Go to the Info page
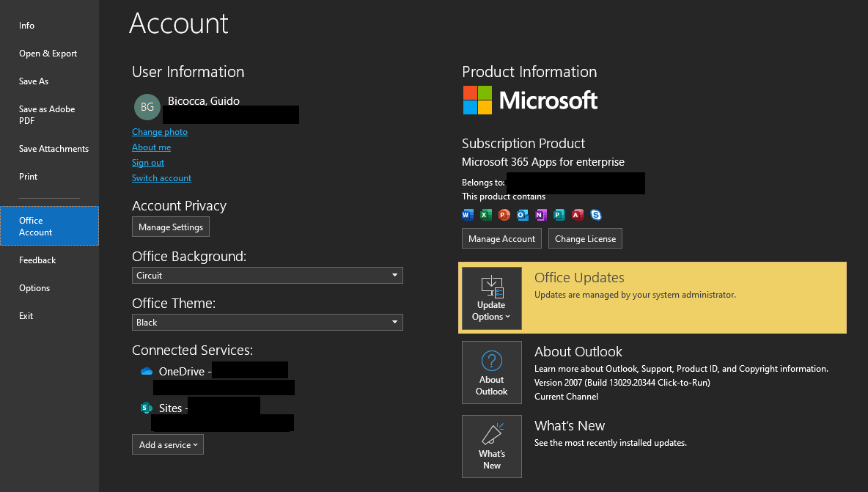Screen dimensions: 868x492 click(26, 26)
